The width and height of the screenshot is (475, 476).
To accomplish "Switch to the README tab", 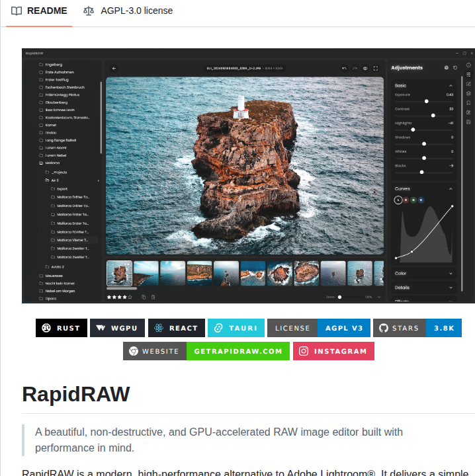I will [x=39, y=11].
